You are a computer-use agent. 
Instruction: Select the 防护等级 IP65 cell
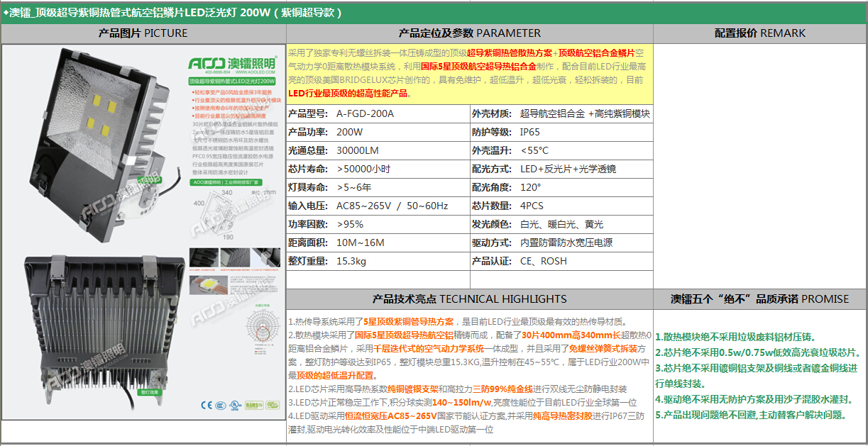pos(561,132)
